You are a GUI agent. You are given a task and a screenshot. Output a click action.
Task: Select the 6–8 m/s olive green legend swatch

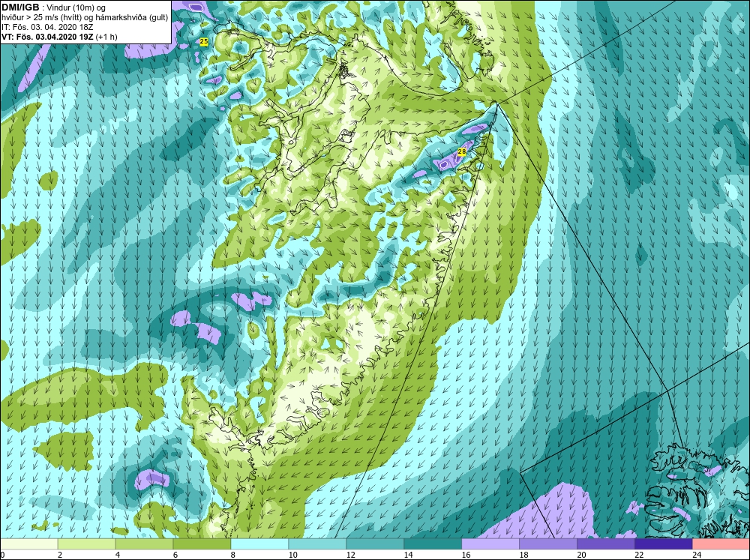[x=202, y=544]
